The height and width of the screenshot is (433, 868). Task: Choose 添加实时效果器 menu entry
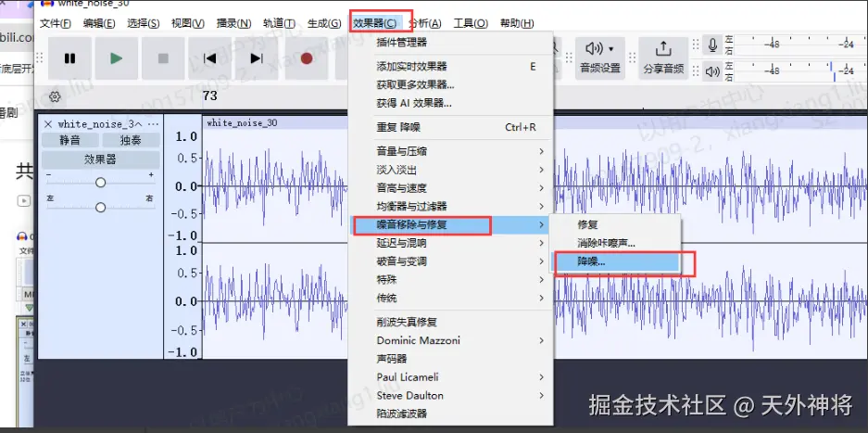point(450,67)
